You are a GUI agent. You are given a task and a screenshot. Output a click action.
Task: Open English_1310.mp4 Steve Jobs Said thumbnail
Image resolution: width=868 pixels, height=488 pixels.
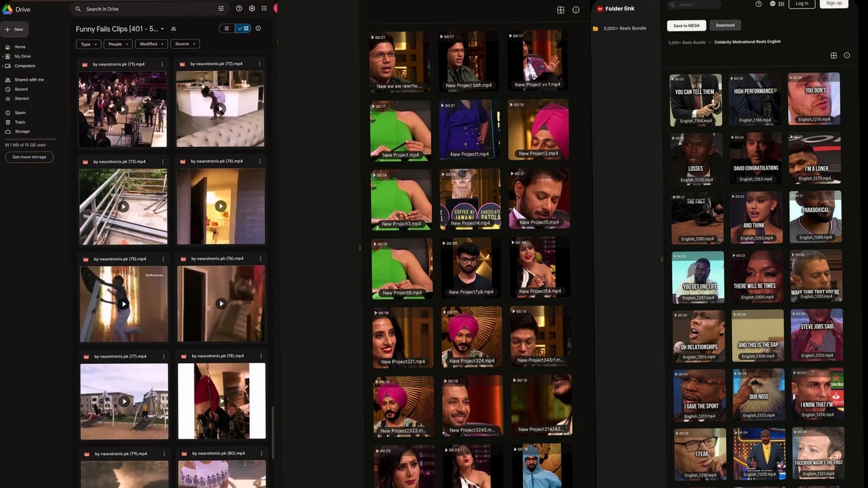pos(816,335)
